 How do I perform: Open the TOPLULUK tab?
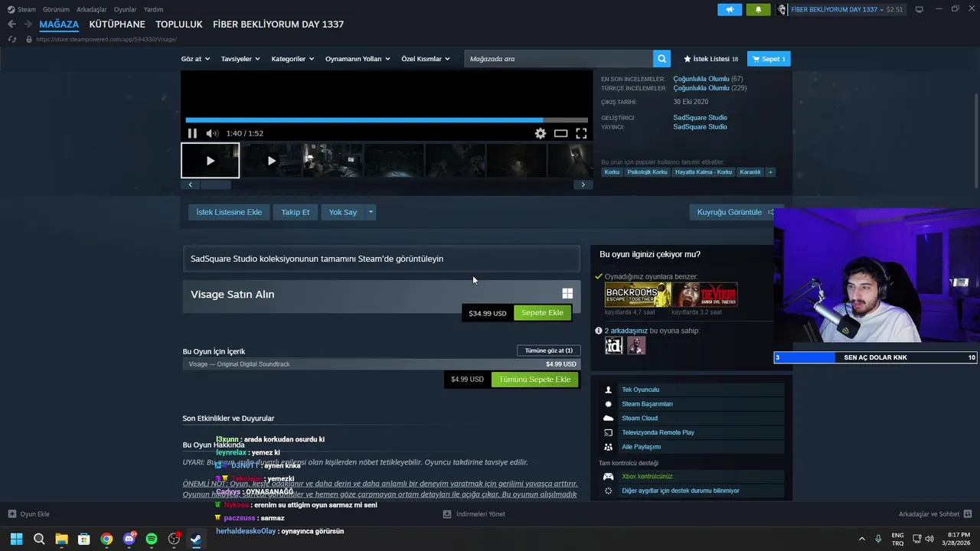[179, 24]
